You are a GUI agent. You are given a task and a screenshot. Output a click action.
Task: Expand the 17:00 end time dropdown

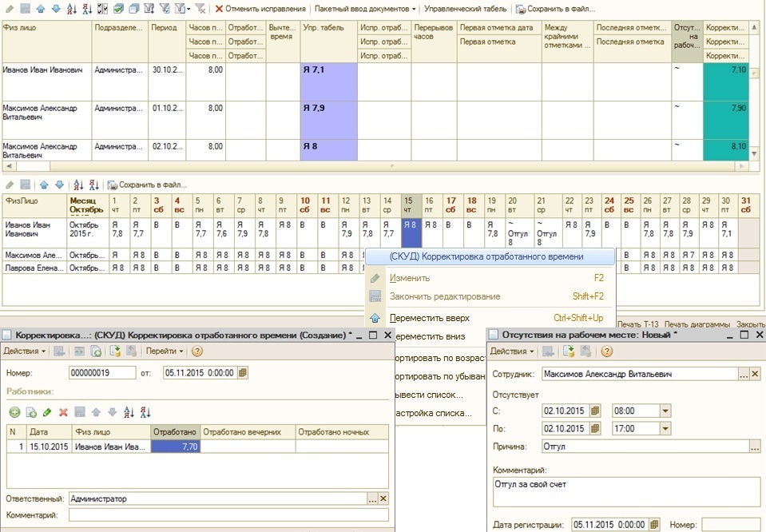tap(666, 429)
